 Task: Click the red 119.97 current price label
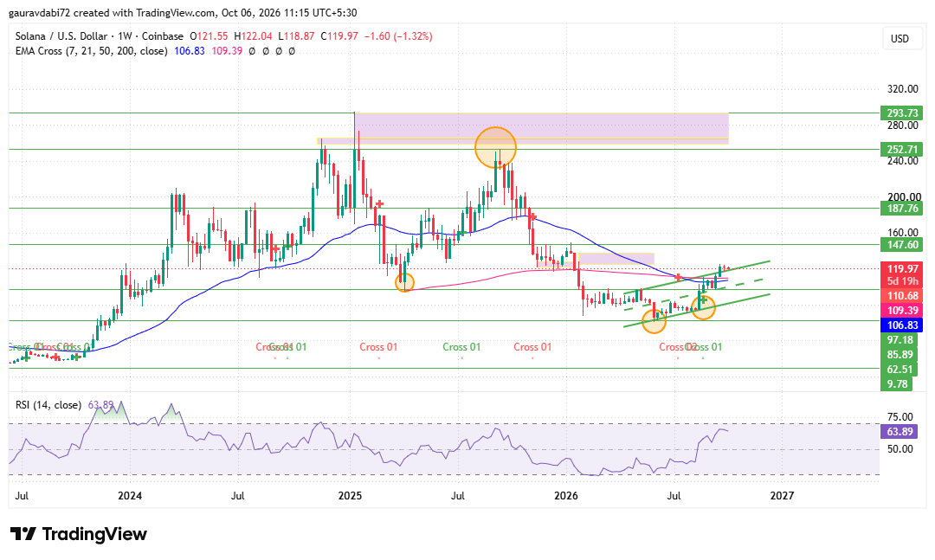click(x=901, y=269)
